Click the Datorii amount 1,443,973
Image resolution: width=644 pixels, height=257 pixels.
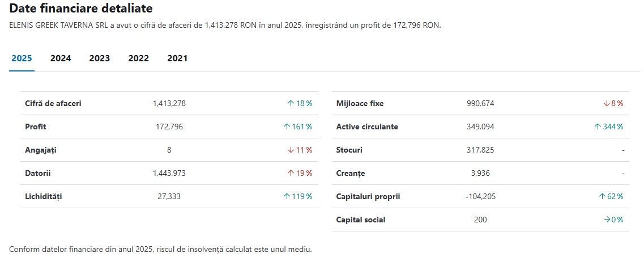[x=169, y=174]
